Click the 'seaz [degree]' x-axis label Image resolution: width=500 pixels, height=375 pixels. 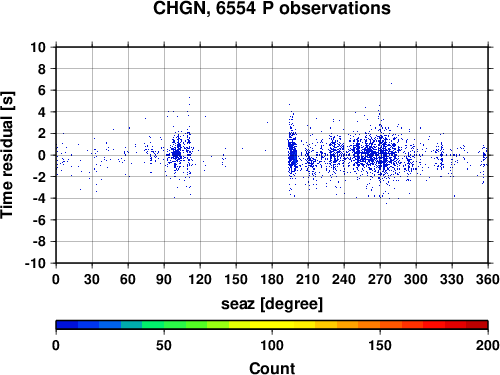pyautogui.click(x=272, y=304)
